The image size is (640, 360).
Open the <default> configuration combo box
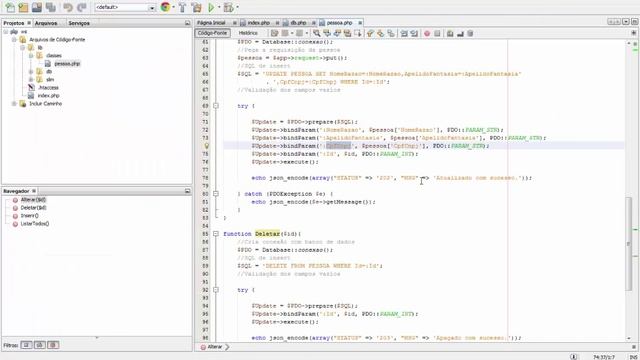(x=125, y=7)
